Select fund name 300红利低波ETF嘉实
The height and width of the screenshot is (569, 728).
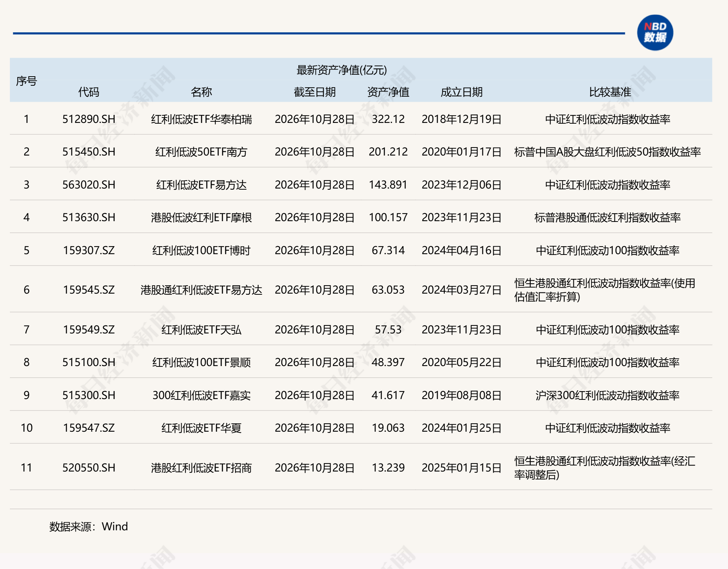[x=201, y=395]
